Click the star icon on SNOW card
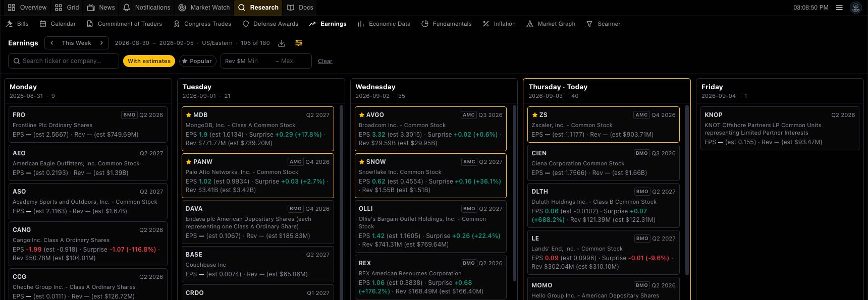The height and width of the screenshot is (300, 868). (362, 162)
